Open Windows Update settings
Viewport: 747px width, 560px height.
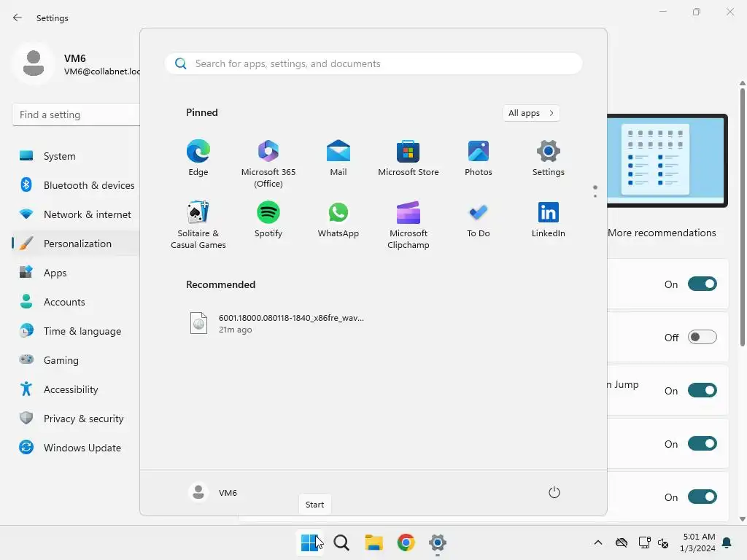[x=76, y=448]
